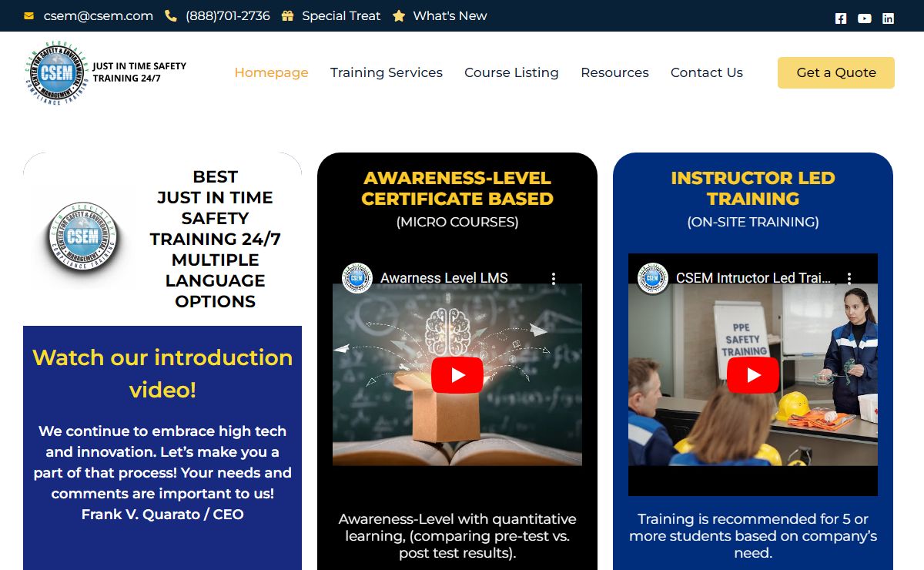Click the star icon beside What's New
This screenshot has width=924, height=570.
point(399,15)
